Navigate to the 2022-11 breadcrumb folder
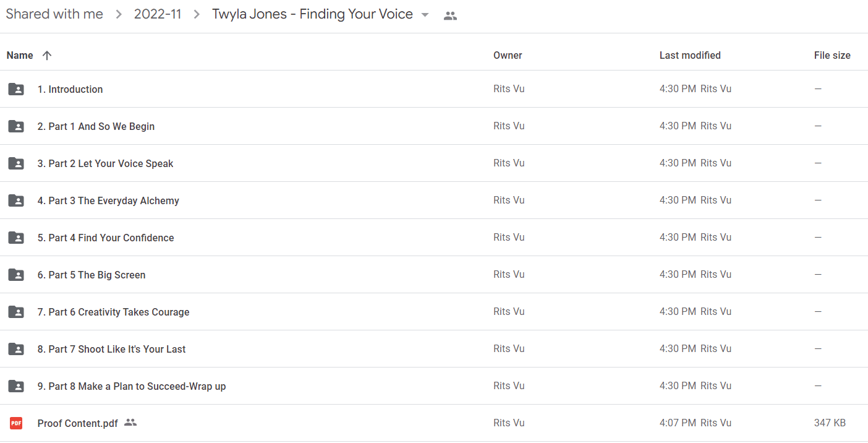868x443 pixels. pyautogui.click(x=158, y=14)
